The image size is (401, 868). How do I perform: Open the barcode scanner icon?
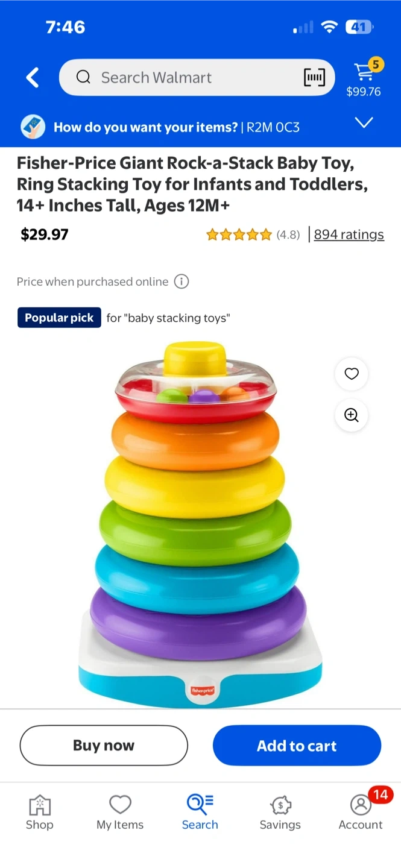click(x=314, y=77)
